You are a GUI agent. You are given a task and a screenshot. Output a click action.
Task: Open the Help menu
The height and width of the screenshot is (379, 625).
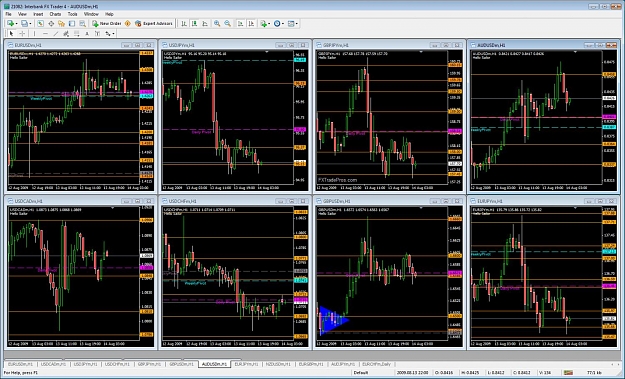pyautogui.click(x=109, y=14)
